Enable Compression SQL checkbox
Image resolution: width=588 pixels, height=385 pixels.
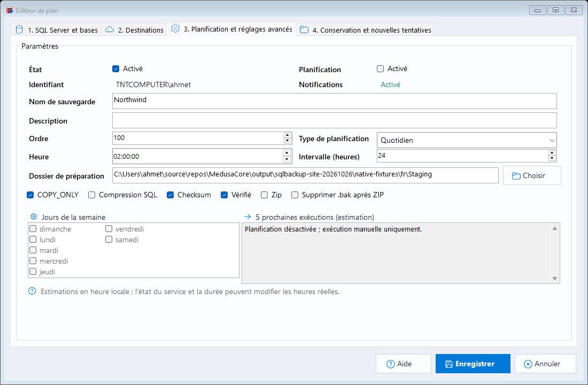point(91,195)
